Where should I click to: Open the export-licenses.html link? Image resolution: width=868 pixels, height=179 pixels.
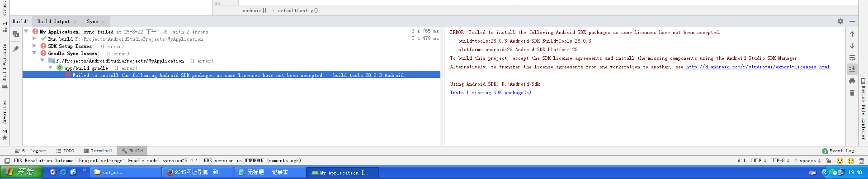click(758, 67)
